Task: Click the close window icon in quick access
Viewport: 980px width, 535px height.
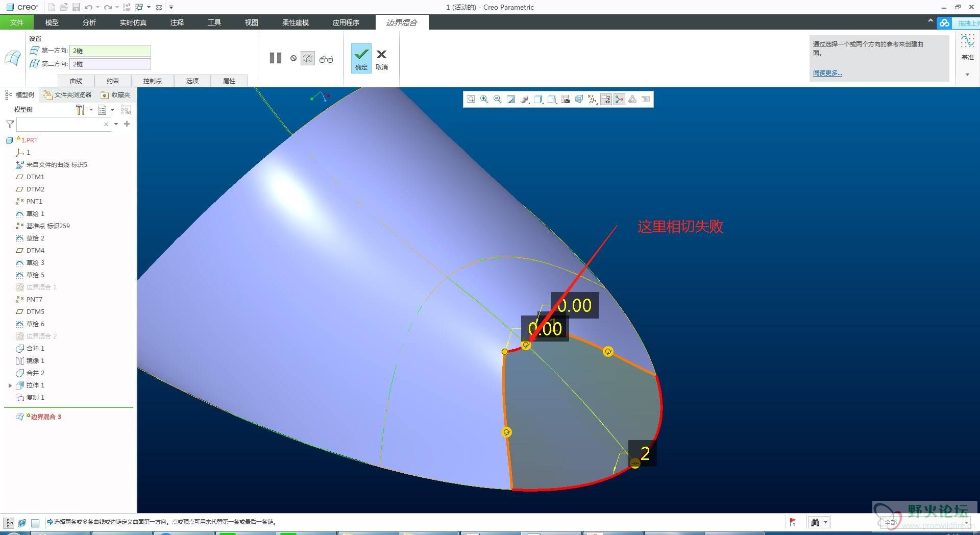Action: (159, 7)
